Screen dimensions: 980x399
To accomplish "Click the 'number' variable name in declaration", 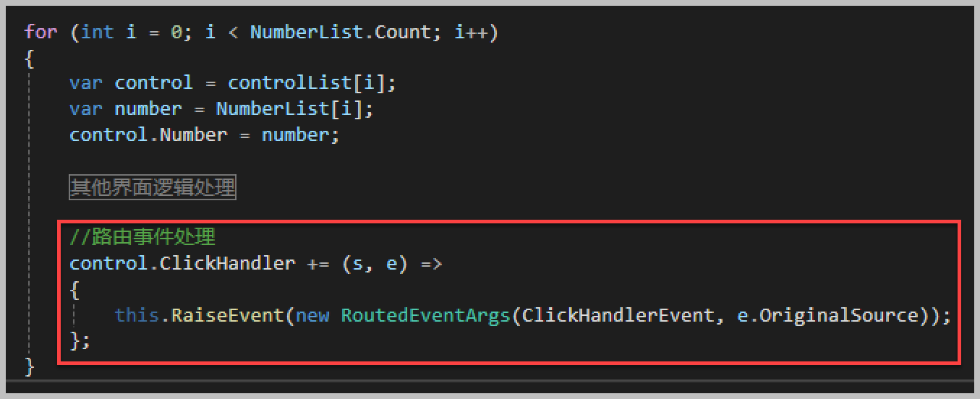I will point(148,108).
